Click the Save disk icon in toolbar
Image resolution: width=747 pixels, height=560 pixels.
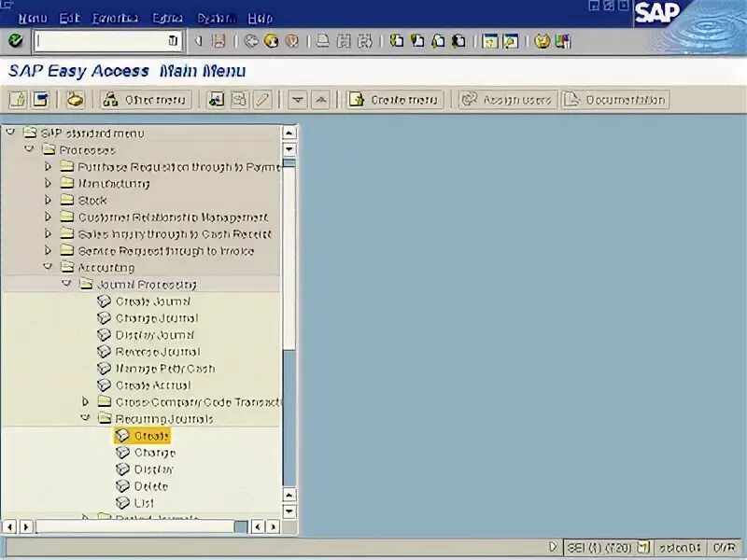point(218,41)
